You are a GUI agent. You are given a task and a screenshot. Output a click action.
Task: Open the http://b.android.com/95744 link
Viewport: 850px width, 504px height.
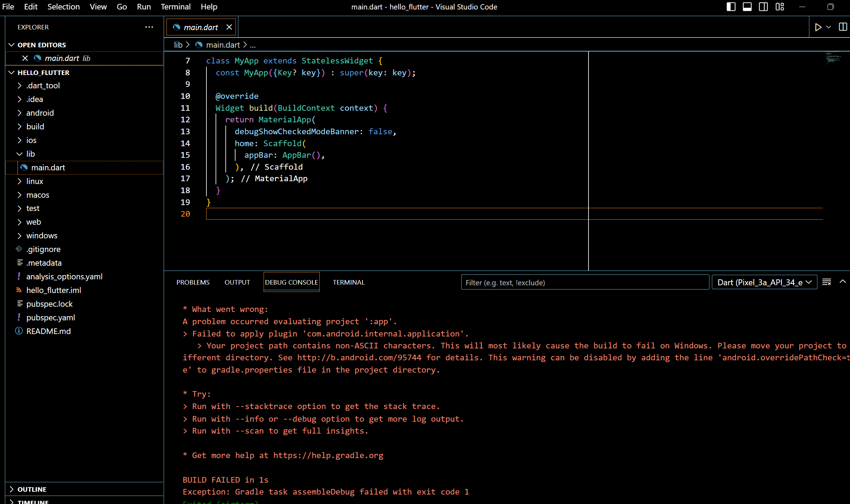pyautogui.click(x=359, y=357)
